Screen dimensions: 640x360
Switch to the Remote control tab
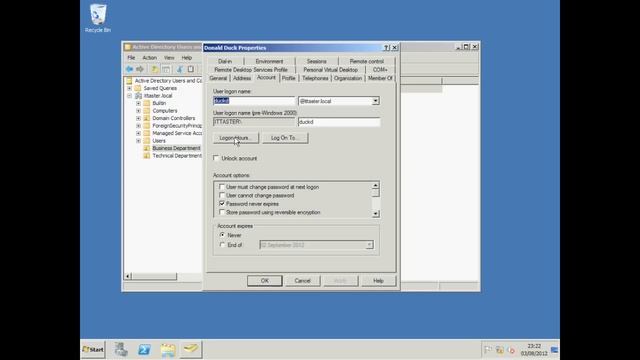pyautogui.click(x=367, y=61)
